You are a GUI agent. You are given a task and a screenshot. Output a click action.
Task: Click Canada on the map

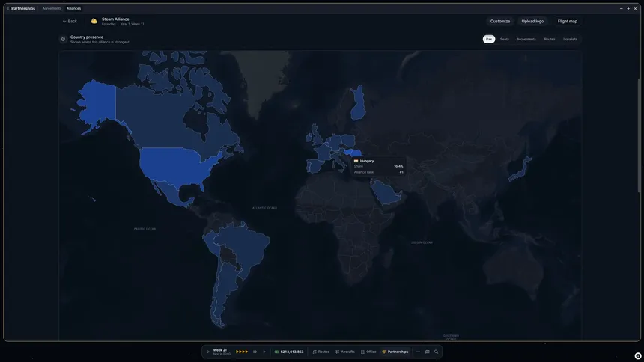160,119
